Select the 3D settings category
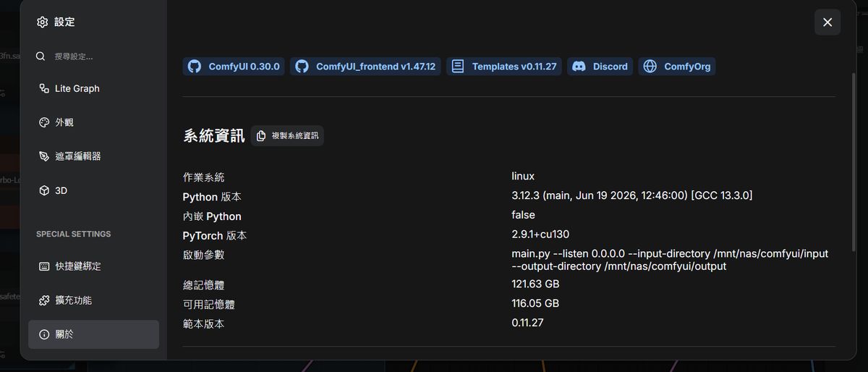Image resolution: width=868 pixels, height=372 pixels. [x=93, y=190]
